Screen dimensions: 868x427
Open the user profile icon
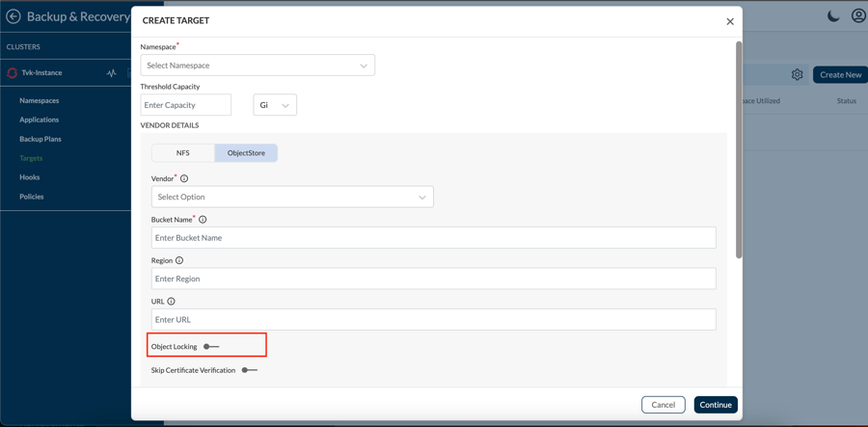tap(857, 16)
